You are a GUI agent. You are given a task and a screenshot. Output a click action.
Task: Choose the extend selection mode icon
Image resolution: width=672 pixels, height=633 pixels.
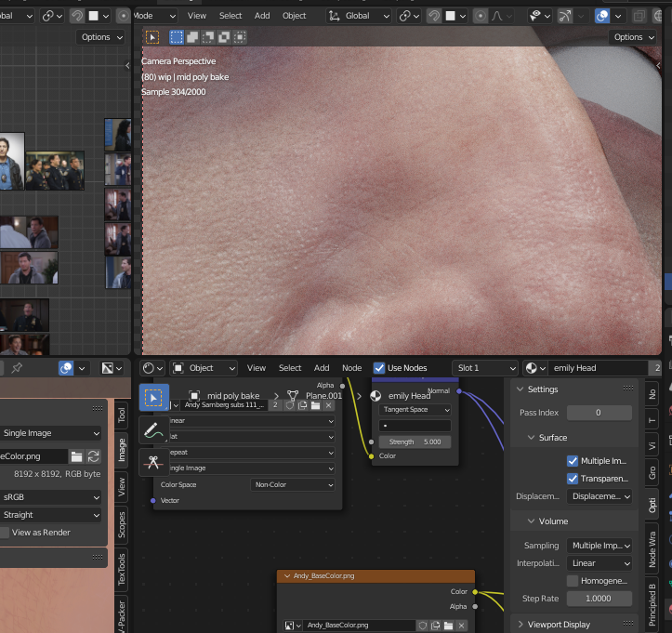tap(192, 37)
